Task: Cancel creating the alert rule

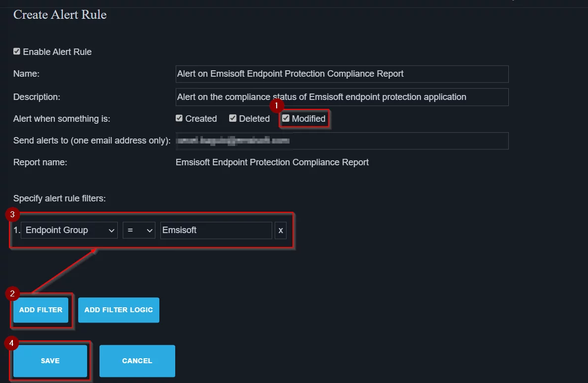Action: pyautogui.click(x=137, y=361)
